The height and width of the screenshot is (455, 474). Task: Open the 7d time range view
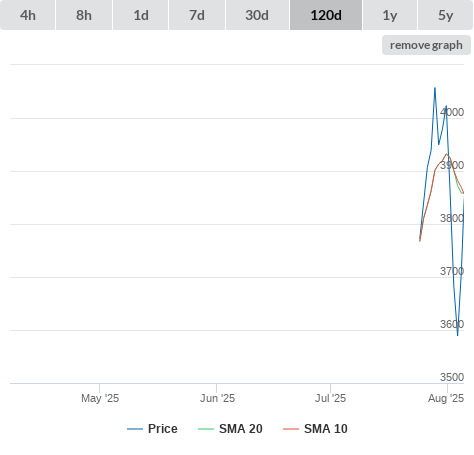click(197, 15)
